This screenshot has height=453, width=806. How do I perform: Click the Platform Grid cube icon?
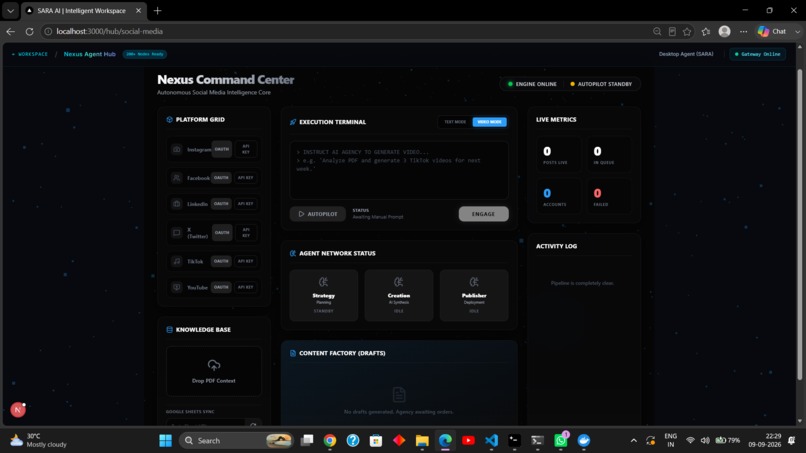pyautogui.click(x=169, y=119)
